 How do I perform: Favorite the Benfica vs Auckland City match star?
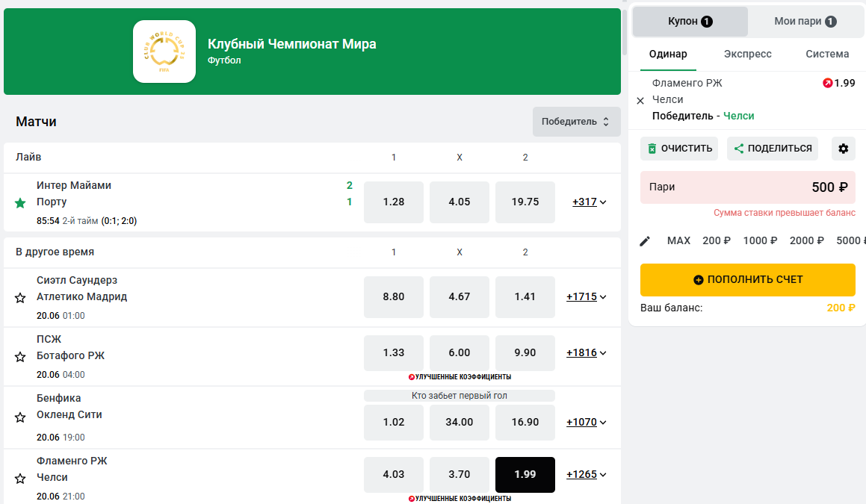click(x=20, y=417)
